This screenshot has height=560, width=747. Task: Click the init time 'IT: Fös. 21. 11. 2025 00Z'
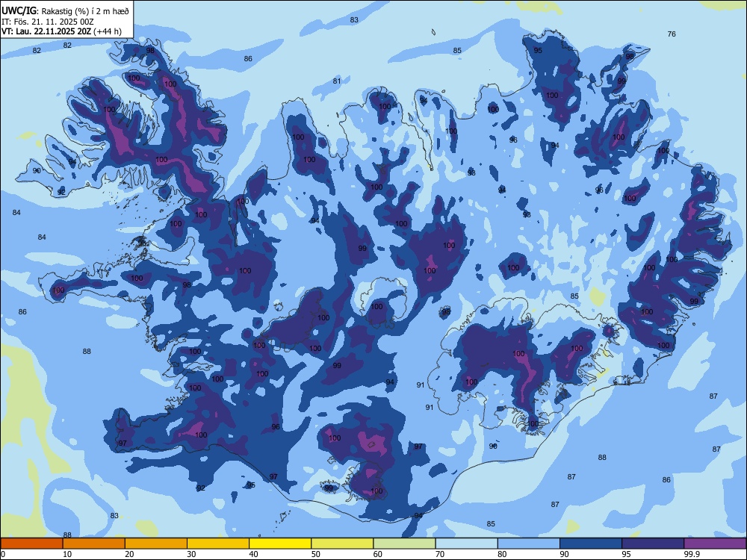tap(47, 22)
